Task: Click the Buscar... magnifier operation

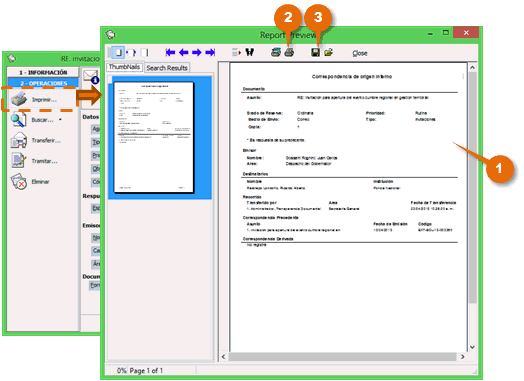Action: coord(32,120)
